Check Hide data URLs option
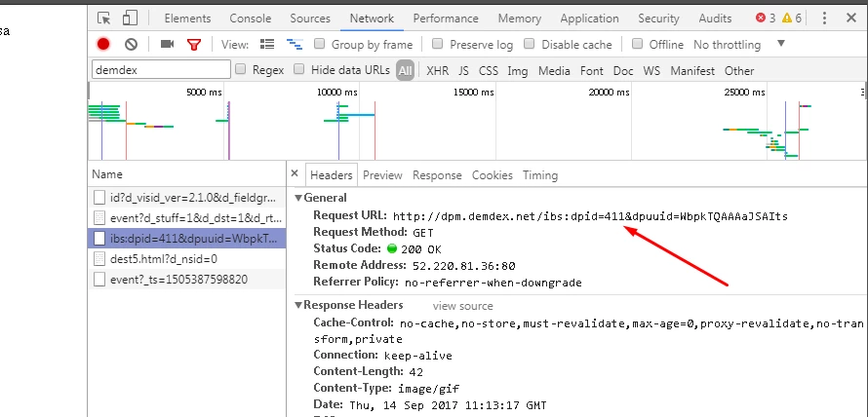This screenshot has width=868, height=417. (x=299, y=69)
